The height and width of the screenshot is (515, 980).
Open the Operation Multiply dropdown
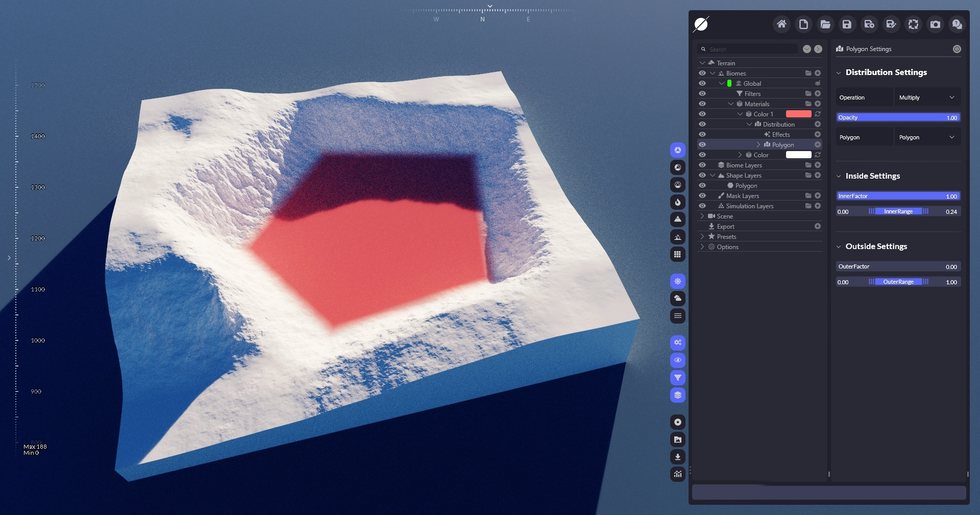[x=926, y=97]
